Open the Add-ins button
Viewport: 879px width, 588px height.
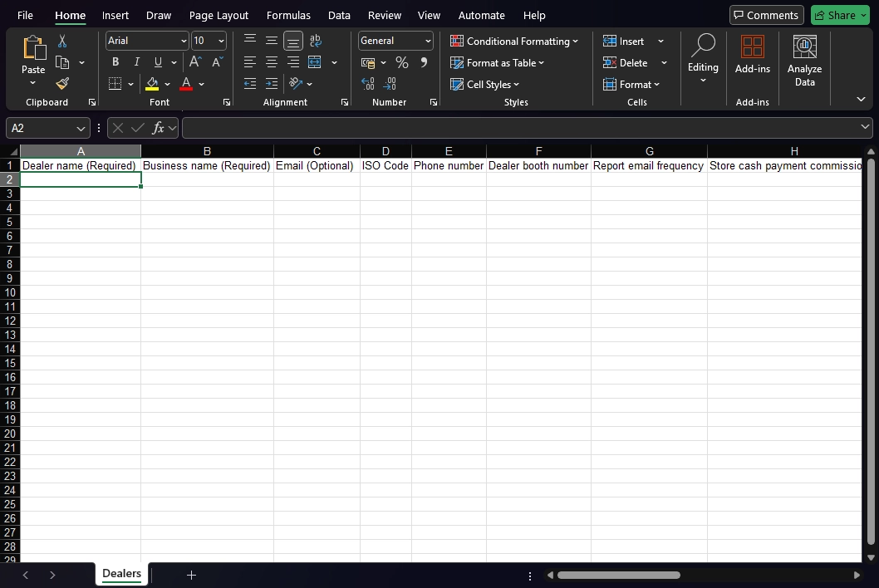(x=753, y=54)
